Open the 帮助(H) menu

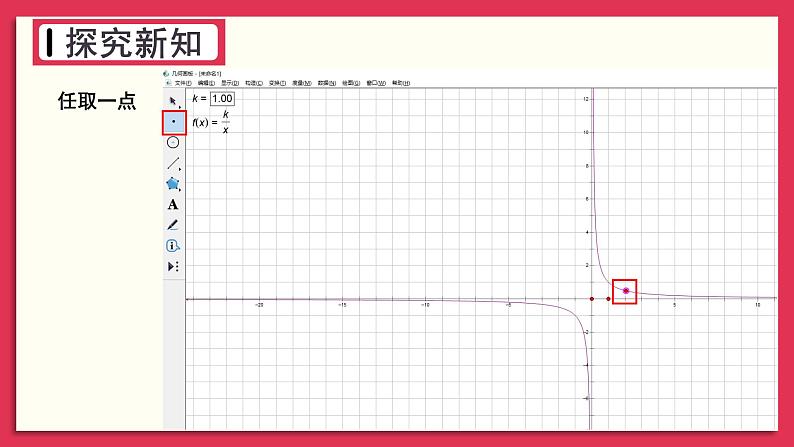tap(401, 83)
